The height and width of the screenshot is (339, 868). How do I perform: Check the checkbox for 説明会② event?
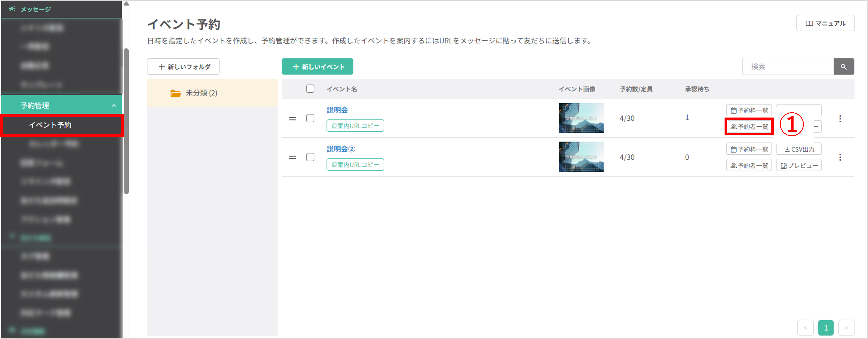[310, 157]
